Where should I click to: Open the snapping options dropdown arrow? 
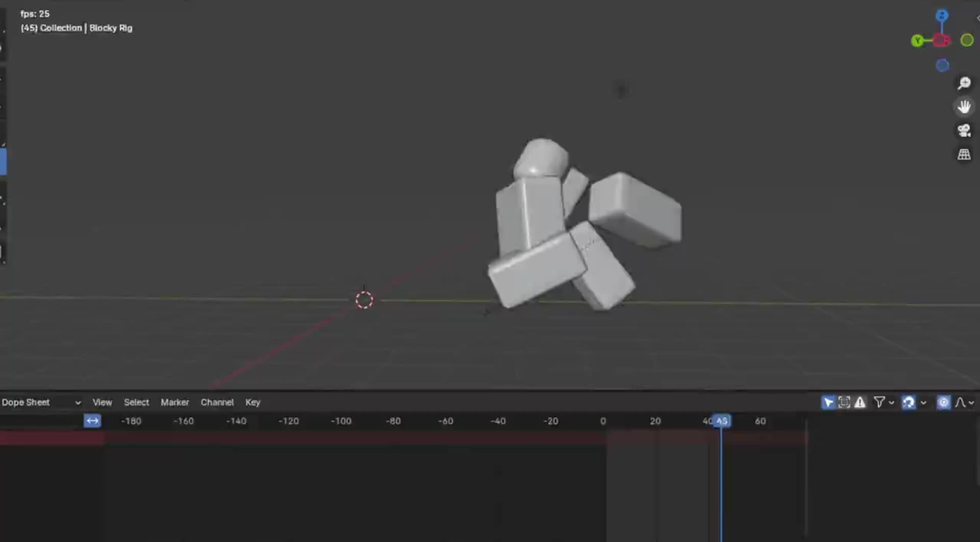tap(924, 402)
